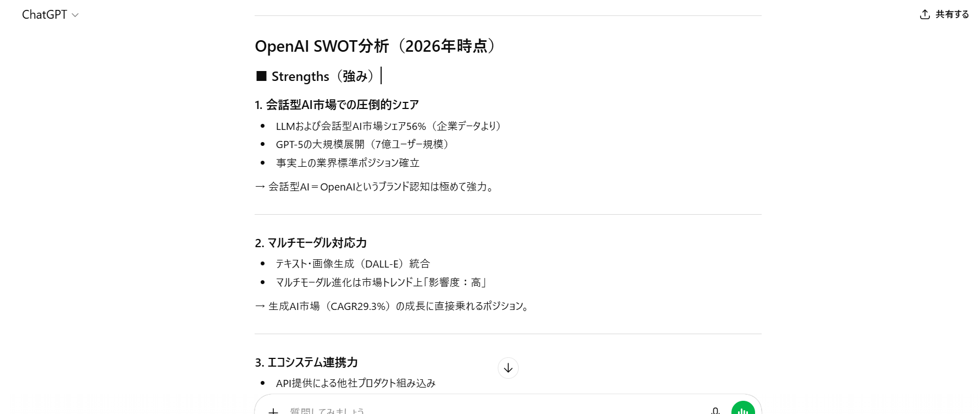This screenshot has width=980, height=414.
Task: Click the OpenAI SWOT分析 title heading
Action: (377, 46)
